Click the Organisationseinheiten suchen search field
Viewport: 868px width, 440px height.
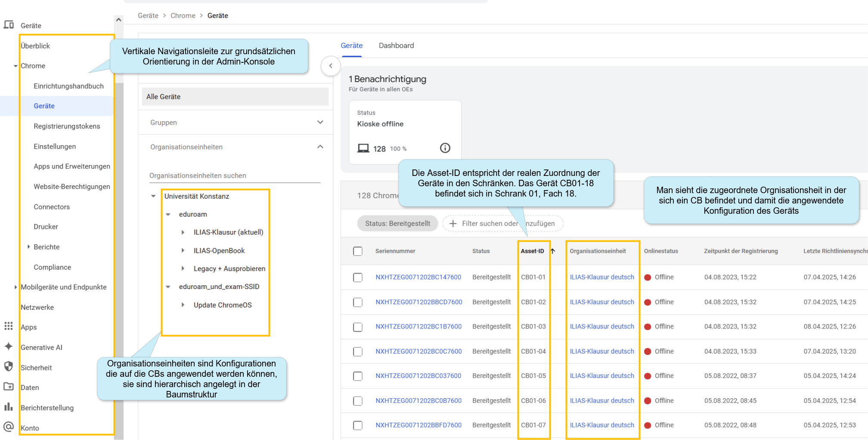pyautogui.click(x=235, y=175)
